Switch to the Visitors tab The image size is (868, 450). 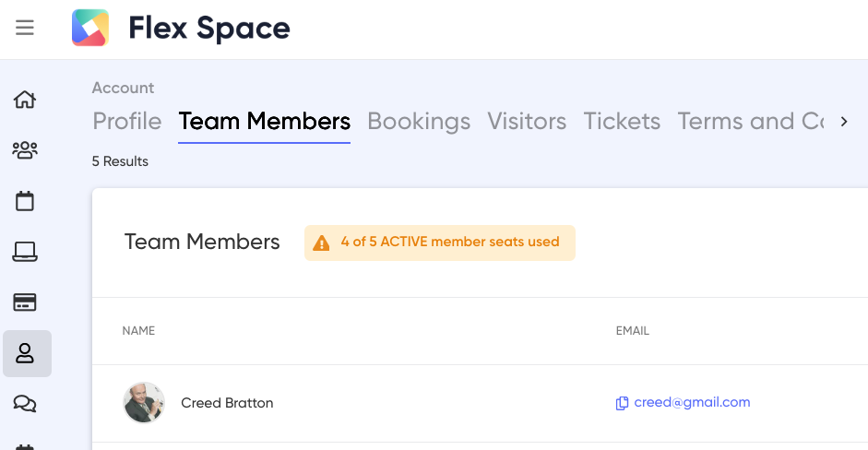point(527,121)
